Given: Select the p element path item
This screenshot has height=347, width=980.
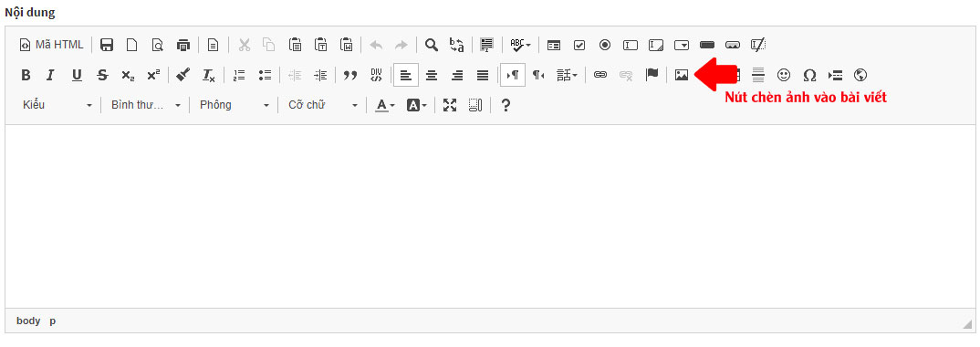Looking at the screenshot, I should tap(53, 321).
